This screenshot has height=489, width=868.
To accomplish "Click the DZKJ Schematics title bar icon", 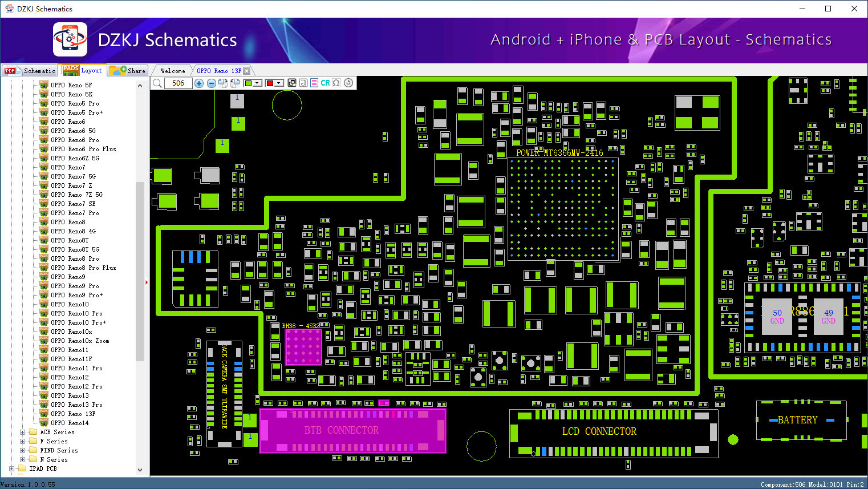I will [x=9, y=9].
